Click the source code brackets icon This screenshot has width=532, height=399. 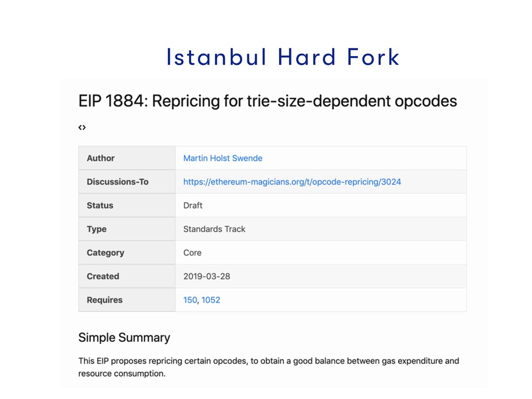click(x=82, y=127)
